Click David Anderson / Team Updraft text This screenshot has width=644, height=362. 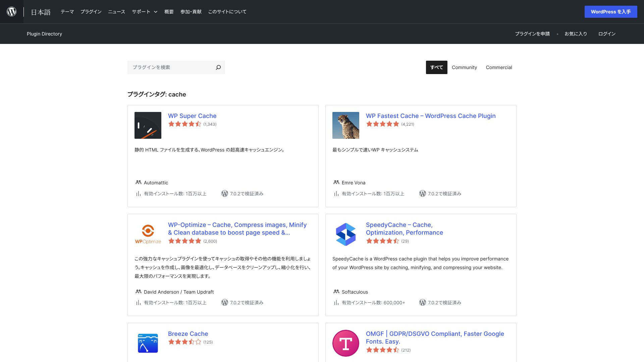(179, 292)
